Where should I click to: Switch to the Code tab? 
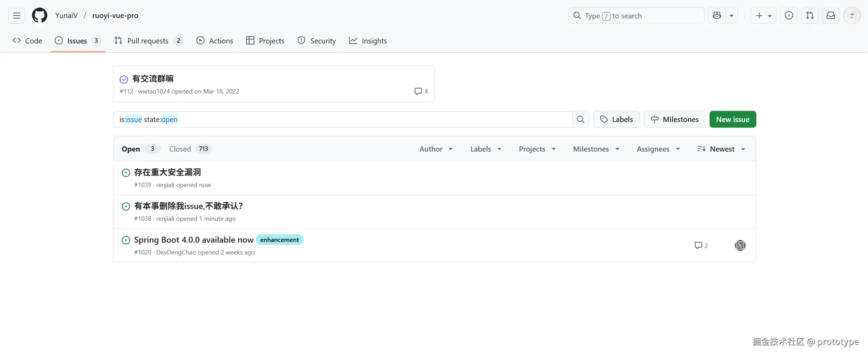point(27,41)
